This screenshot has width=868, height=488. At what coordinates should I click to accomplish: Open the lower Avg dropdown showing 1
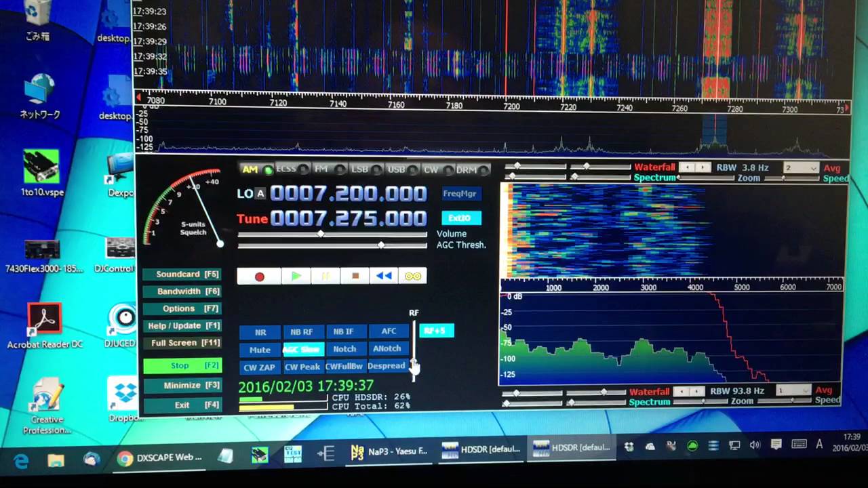click(x=793, y=390)
